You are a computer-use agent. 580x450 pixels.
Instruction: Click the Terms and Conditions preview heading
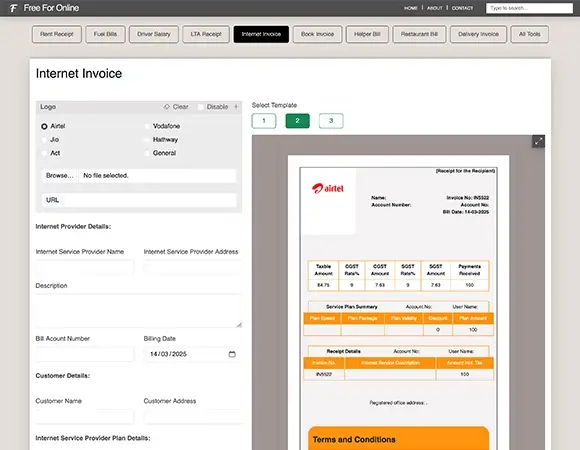point(354,440)
